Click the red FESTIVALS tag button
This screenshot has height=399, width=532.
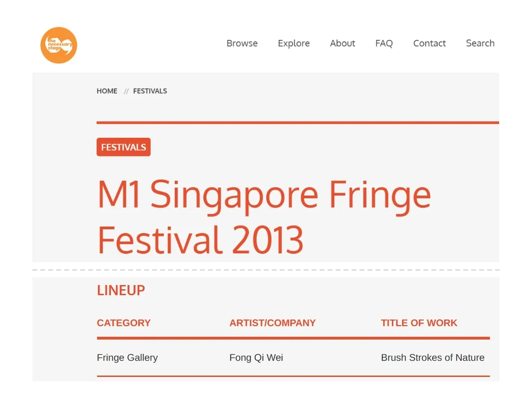pyautogui.click(x=124, y=147)
